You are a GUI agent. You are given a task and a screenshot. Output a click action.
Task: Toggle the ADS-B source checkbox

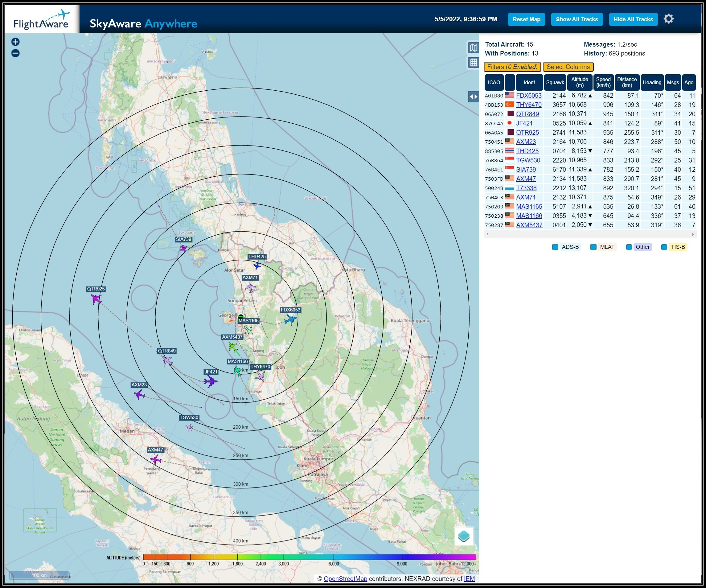(555, 247)
